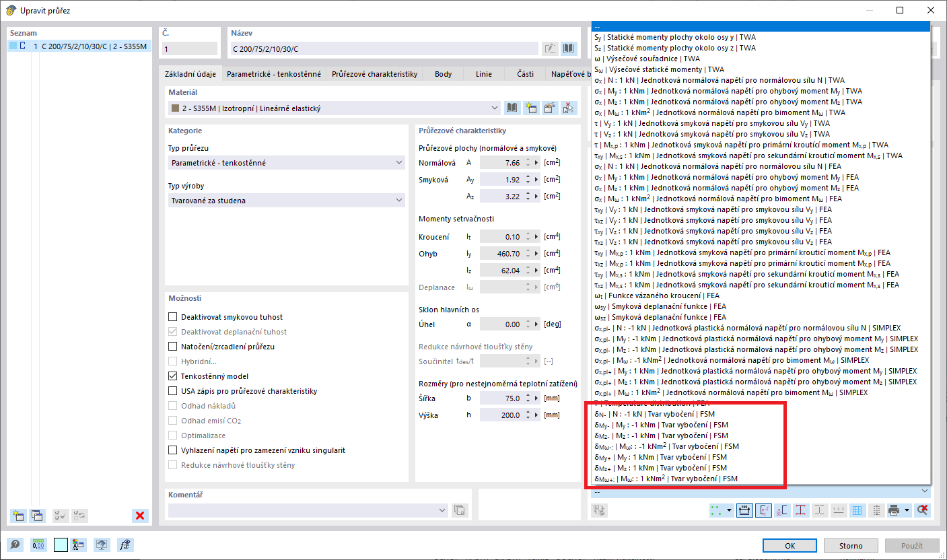Click the edit name pencil icon
The width and height of the screenshot is (947, 560).
551,48
